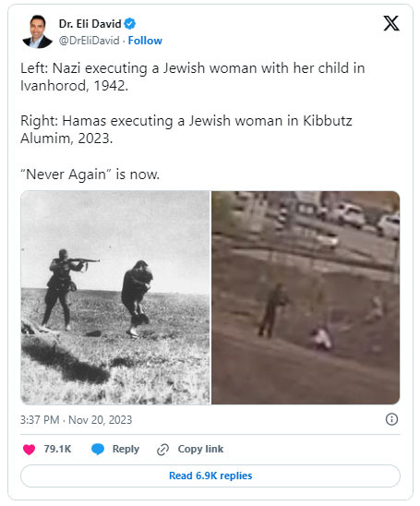Click the chain copy link icon

click(x=162, y=450)
